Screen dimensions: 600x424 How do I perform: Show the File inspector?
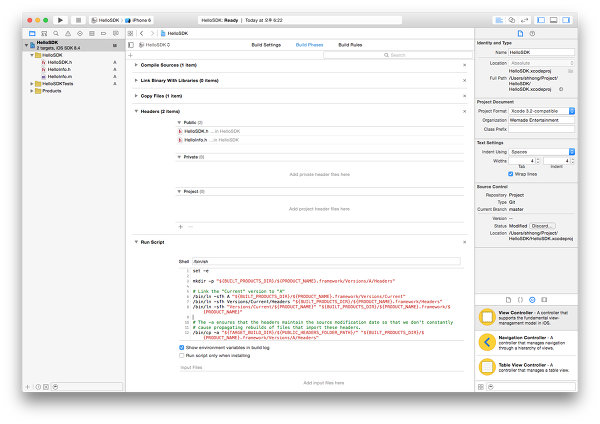tap(520, 34)
